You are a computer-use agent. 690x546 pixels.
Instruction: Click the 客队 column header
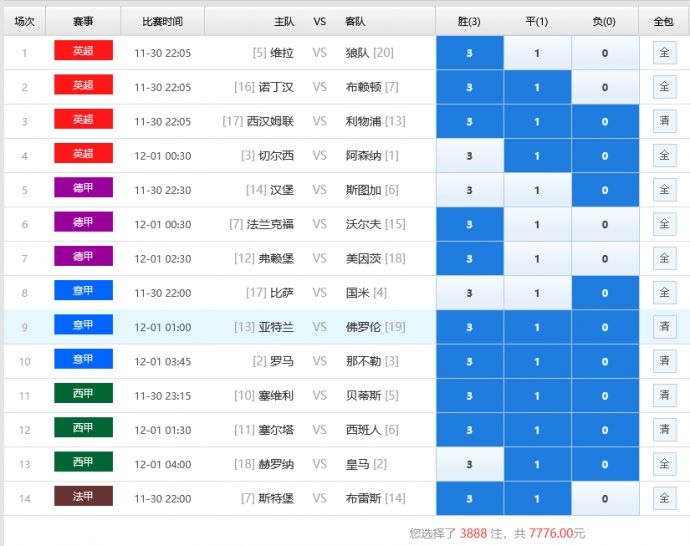[355, 21]
